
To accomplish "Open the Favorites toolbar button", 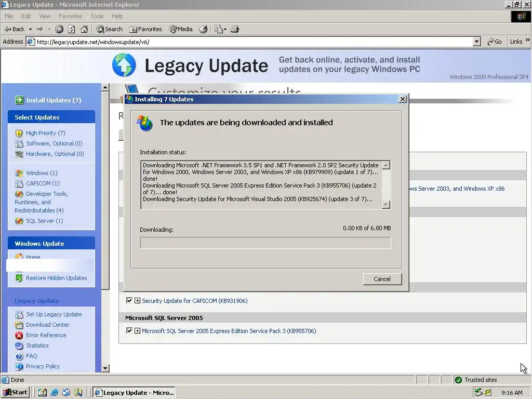I will coord(145,29).
